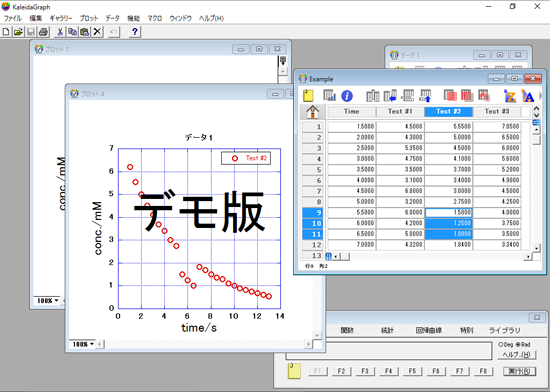Open the ウィンドウ menu
This screenshot has width=550, height=392.
coord(180,18)
